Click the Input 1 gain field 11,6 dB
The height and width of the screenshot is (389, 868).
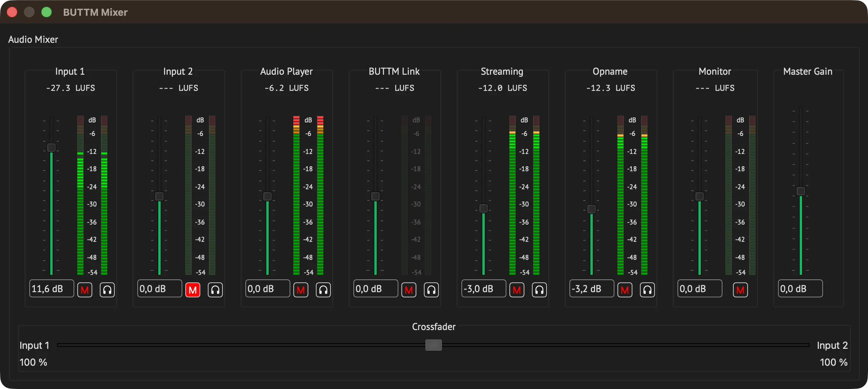point(52,289)
